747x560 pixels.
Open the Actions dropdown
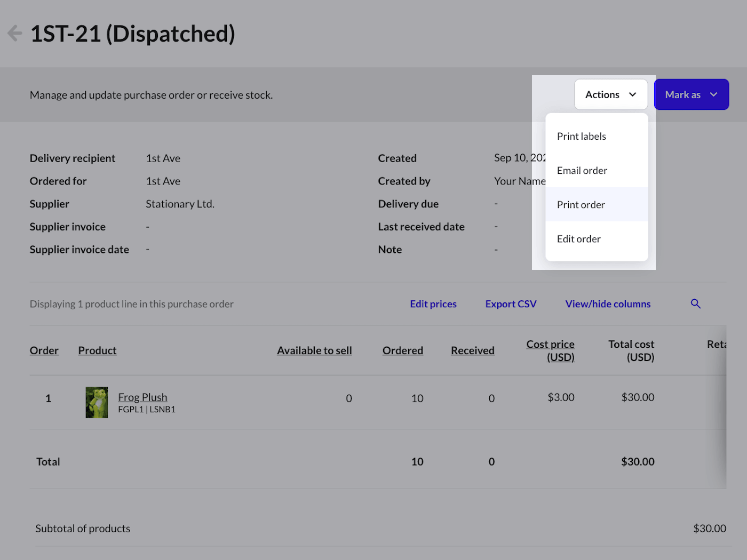coord(611,94)
